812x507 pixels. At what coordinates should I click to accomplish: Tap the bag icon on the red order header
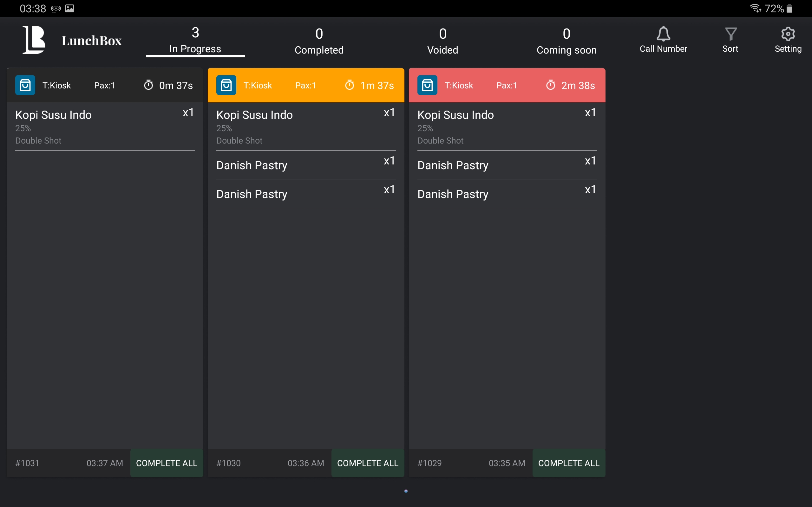[427, 85]
